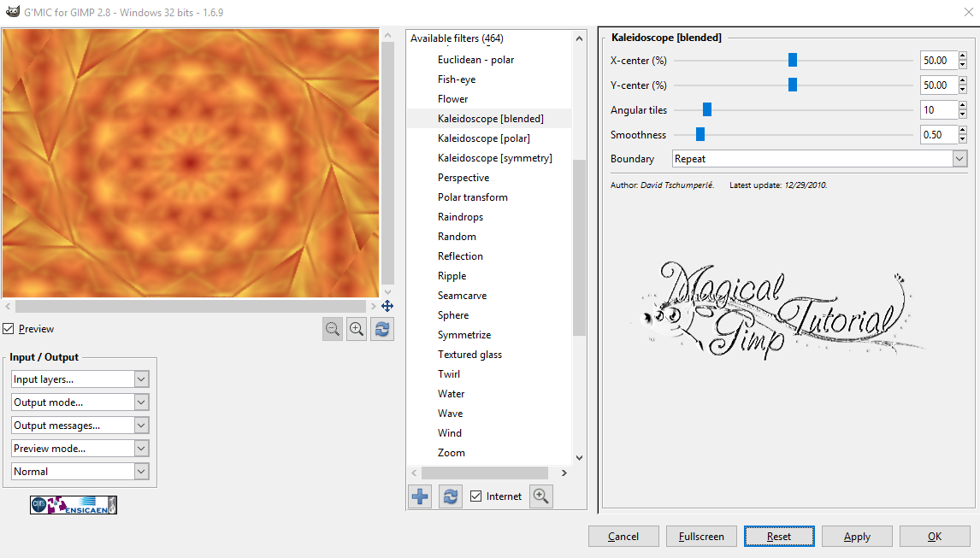Choose the Twirl filter from the list
This screenshot has height=558, width=980.
[x=451, y=373]
